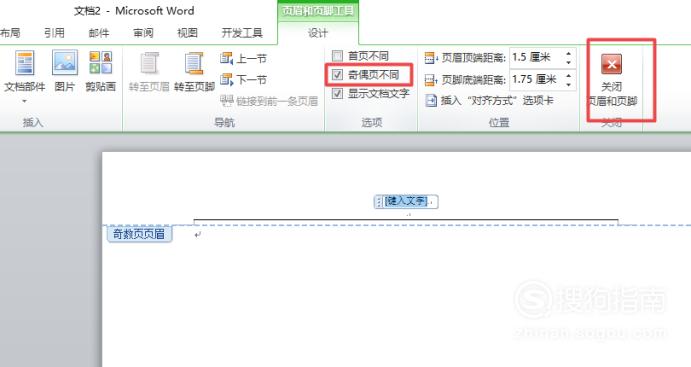Click the 奇数页页眉 label tag

tap(139, 234)
